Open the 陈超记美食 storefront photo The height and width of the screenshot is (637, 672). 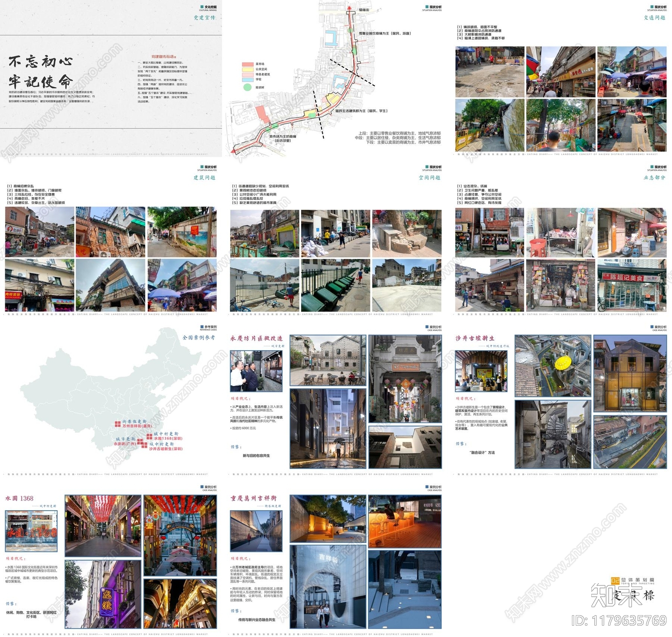click(632, 286)
